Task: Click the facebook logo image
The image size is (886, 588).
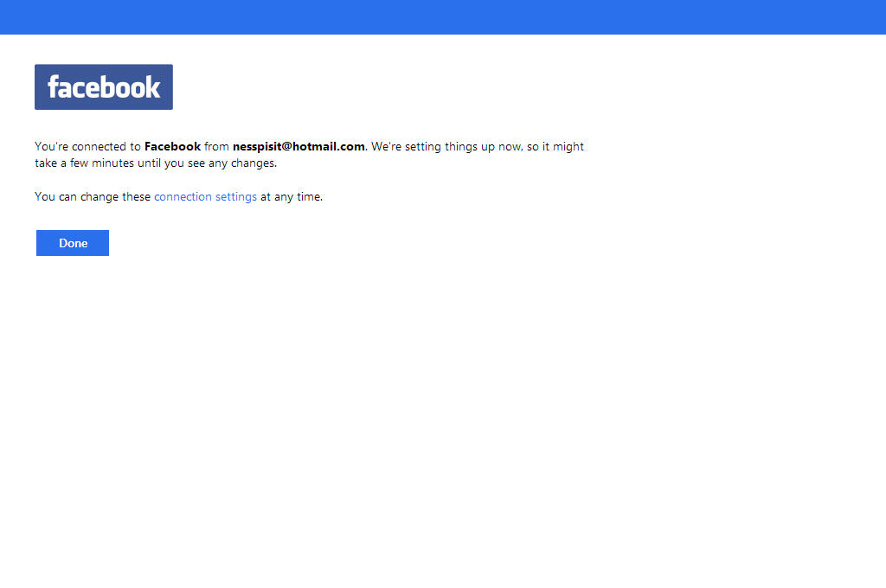Action: click(104, 87)
